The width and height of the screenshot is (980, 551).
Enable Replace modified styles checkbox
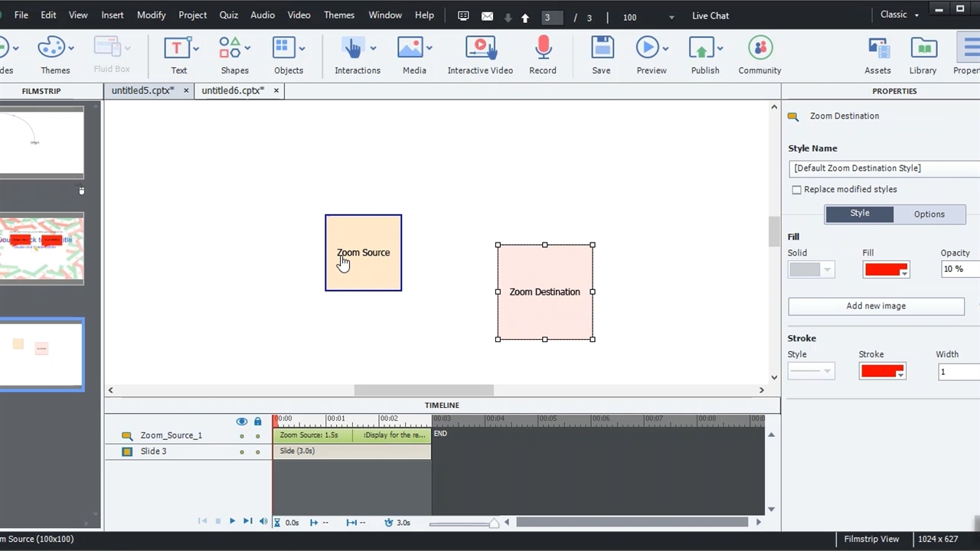796,190
